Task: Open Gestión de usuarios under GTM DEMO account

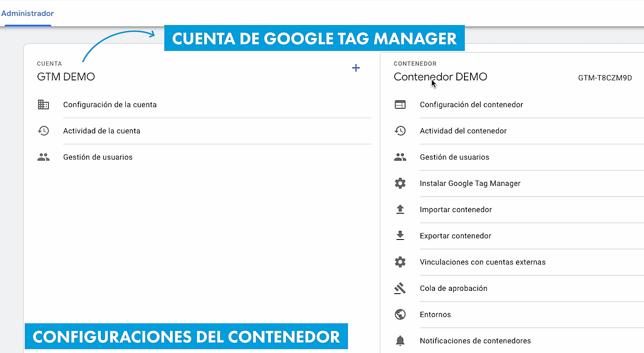Action: (x=98, y=157)
